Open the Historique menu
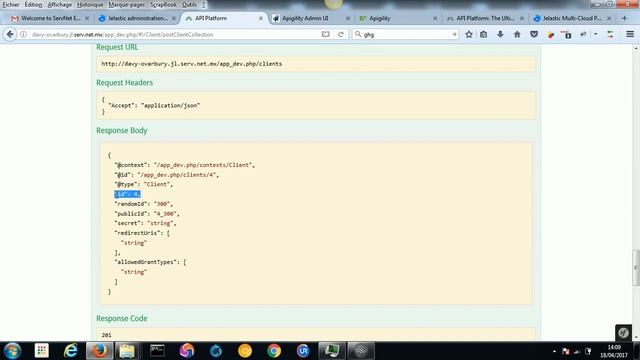 90,4
